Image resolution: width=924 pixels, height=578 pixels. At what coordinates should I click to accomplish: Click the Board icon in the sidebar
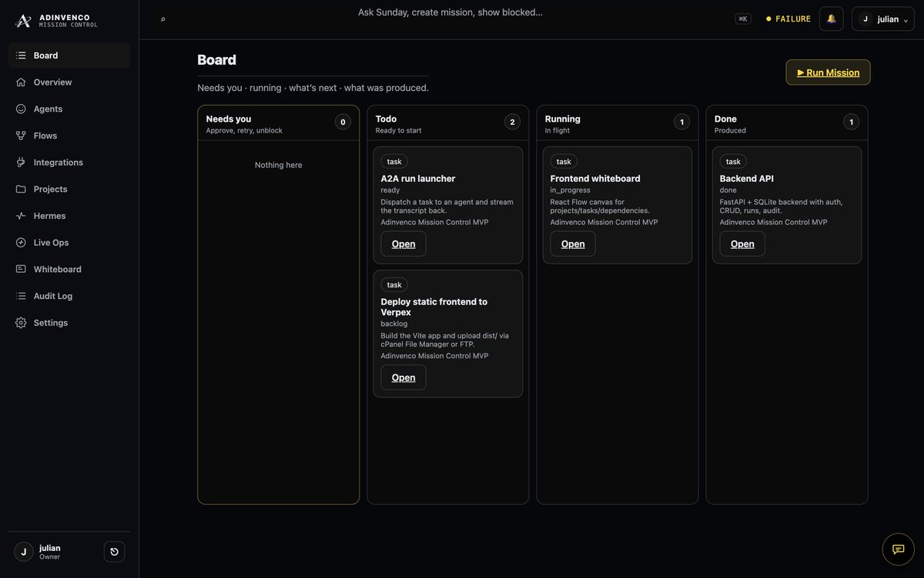pyautogui.click(x=21, y=55)
